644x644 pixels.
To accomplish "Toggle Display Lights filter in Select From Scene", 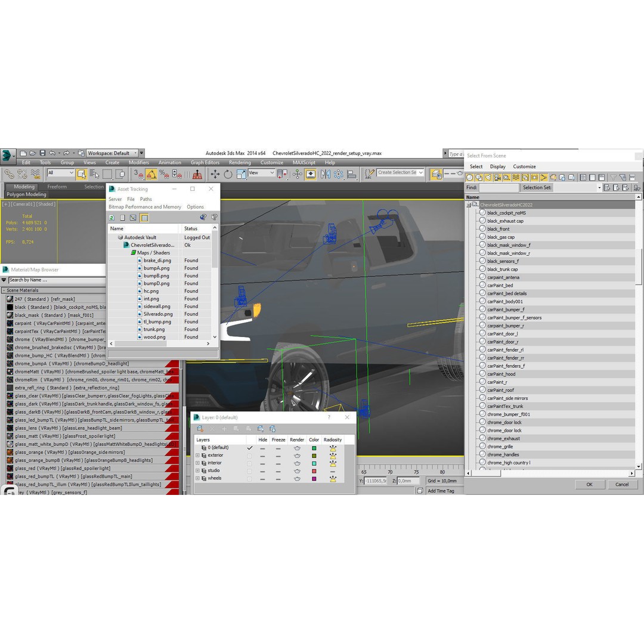I will coord(488,178).
